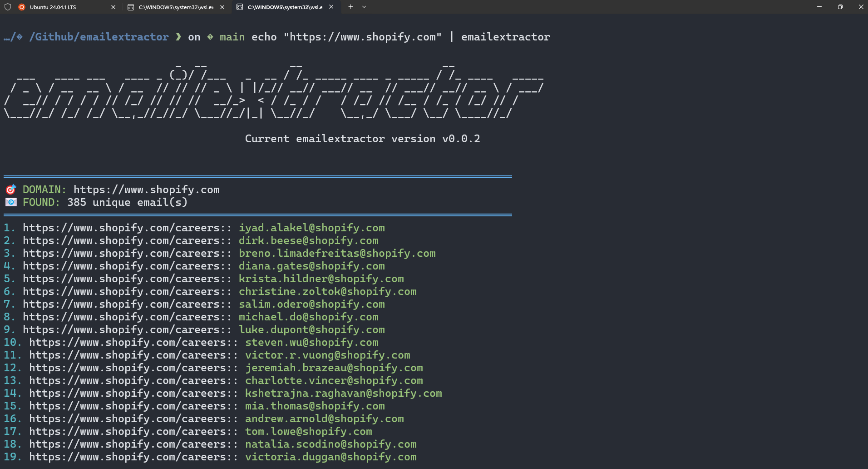Click the email emoji beside FOUND
Screen dimensions: 868x469
(11, 202)
